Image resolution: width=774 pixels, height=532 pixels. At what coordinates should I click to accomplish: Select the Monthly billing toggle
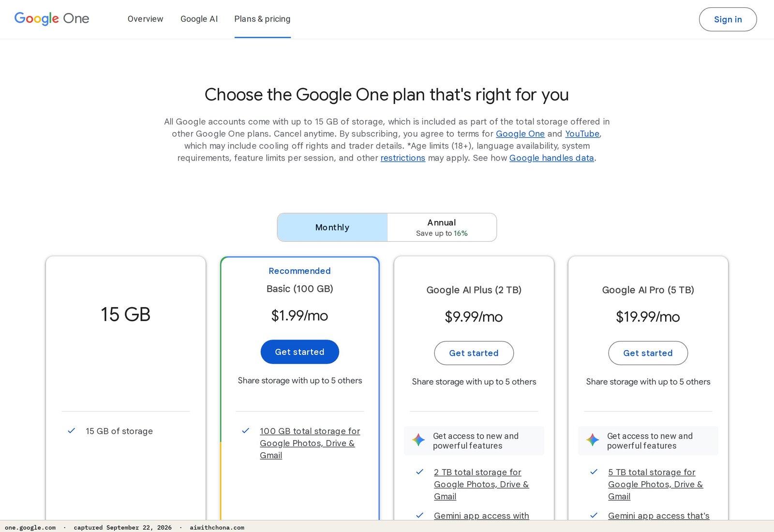[332, 227]
